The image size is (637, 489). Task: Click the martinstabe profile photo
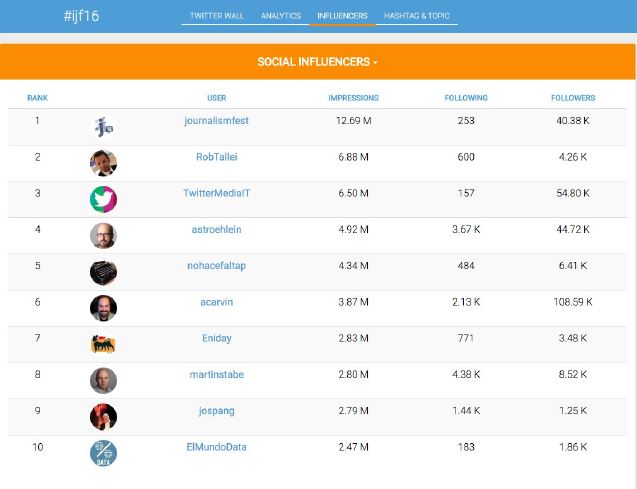(103, 381)
